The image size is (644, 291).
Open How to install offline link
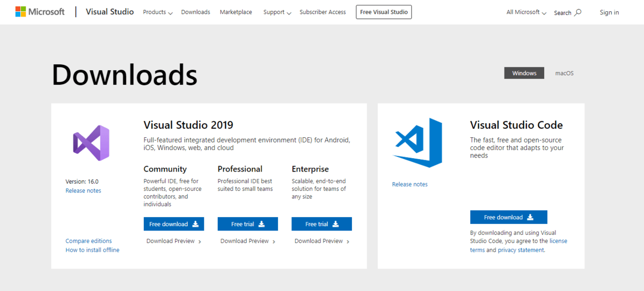pos(92,250)
